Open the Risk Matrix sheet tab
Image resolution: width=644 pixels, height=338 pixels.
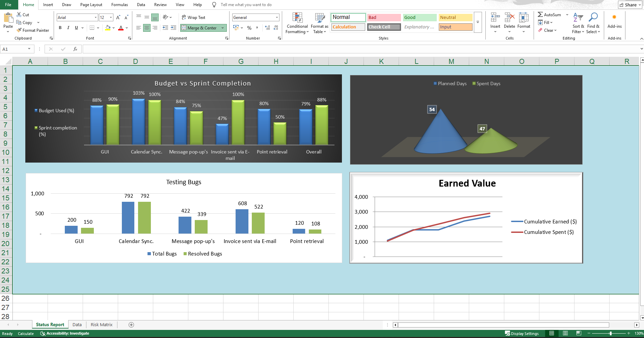coord(102,324)
